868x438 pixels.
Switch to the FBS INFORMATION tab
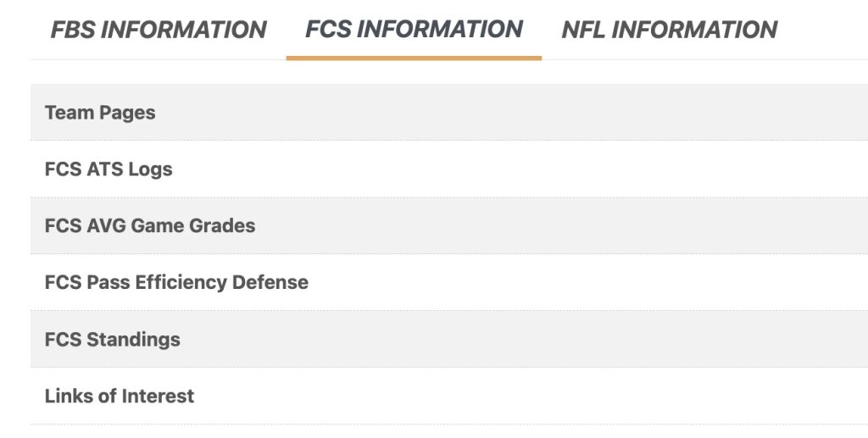pos(159,30)
